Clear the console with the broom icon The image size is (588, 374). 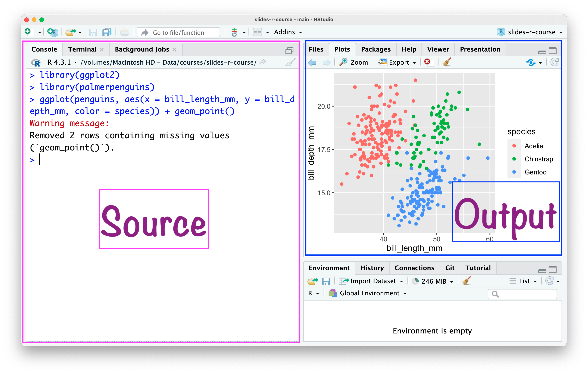pyautogui.click(x=290, y=63)
